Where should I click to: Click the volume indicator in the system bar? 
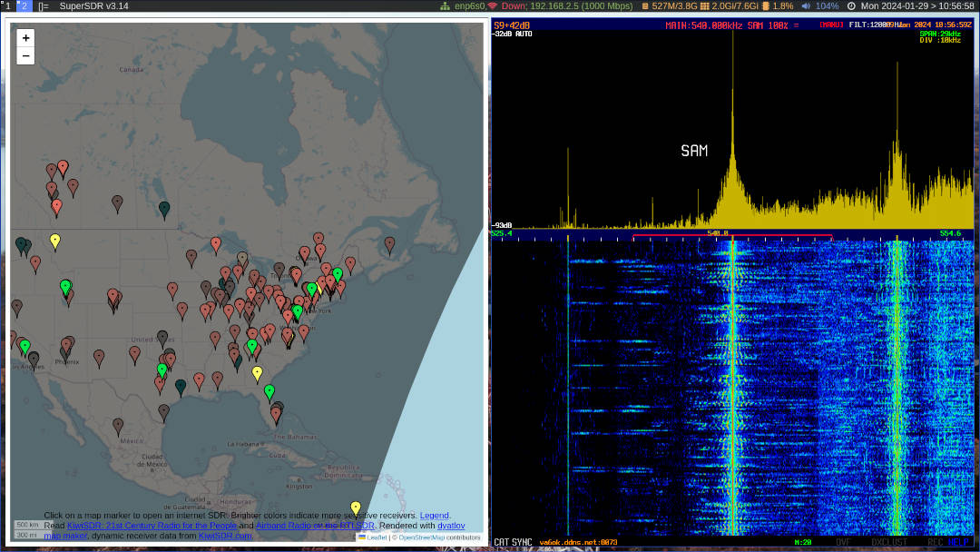click(819, 5)
